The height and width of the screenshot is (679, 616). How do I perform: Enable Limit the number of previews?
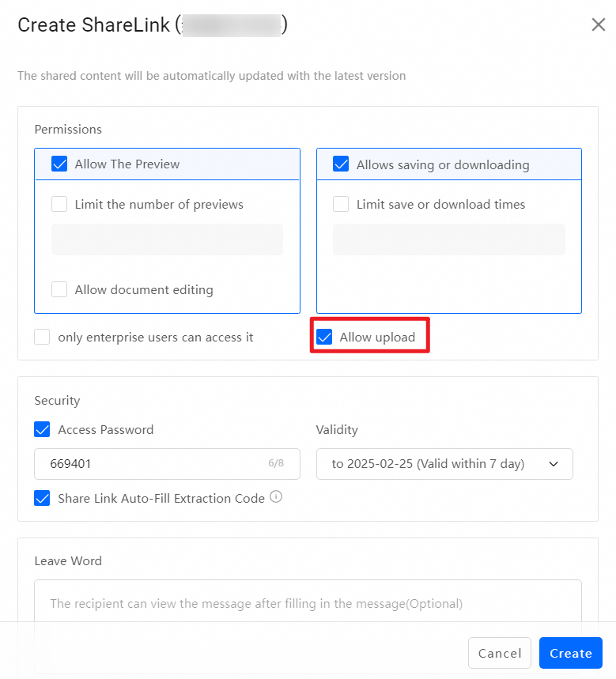point(59,204)
